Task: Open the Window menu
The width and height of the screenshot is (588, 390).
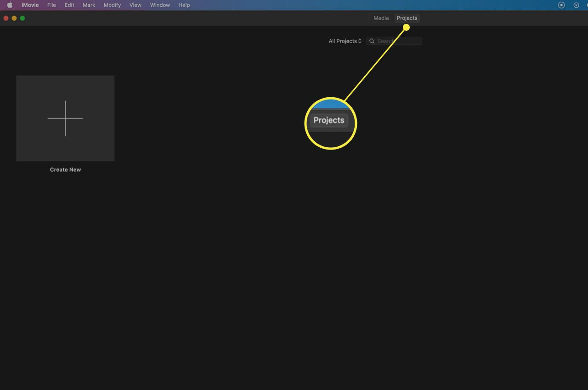Action: click(159, 5)
